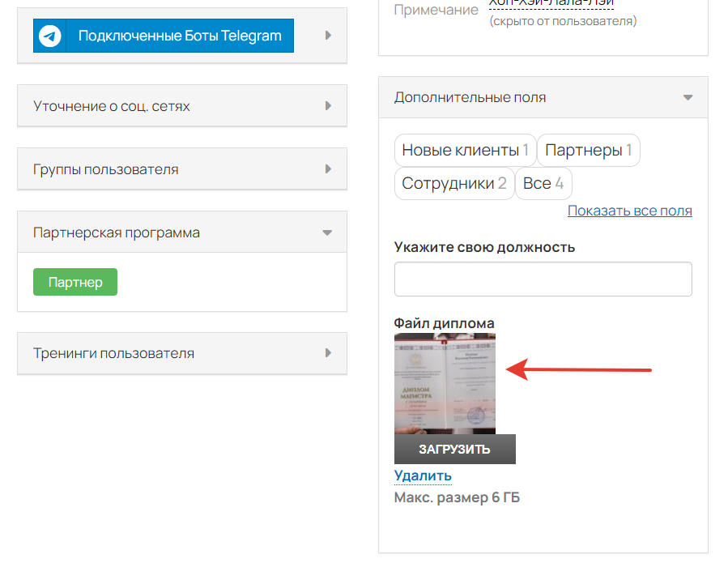Collapse Дополнительные поля using its arrow
This screenshot has height=563, width=728.
click(x=688, y=97)
